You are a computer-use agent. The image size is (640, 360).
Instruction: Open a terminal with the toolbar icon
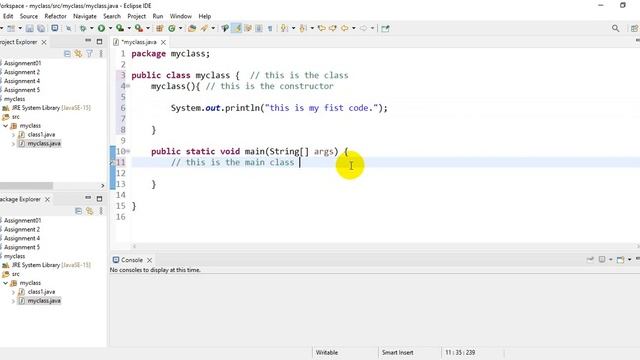(54, 28)
